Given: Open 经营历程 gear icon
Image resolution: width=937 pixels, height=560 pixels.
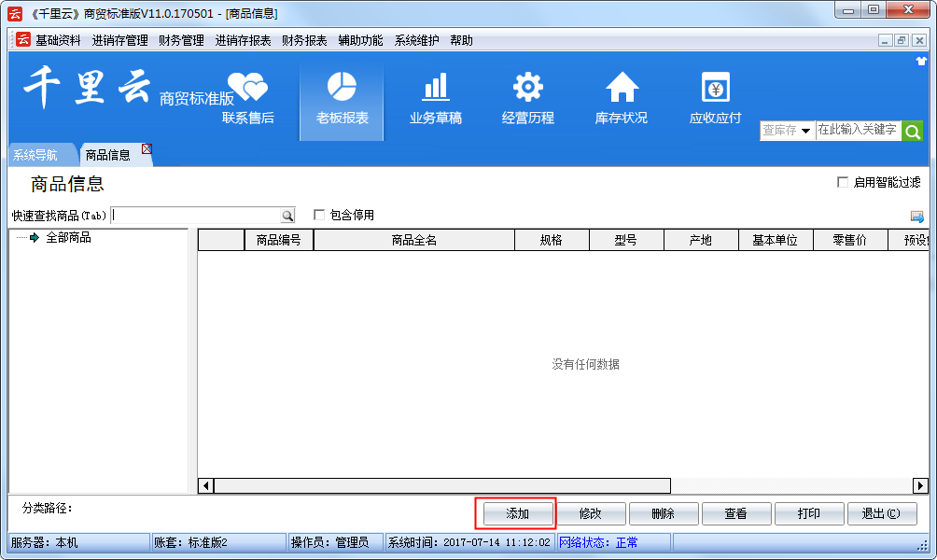Looking at the screenshot, I should 528,88.
